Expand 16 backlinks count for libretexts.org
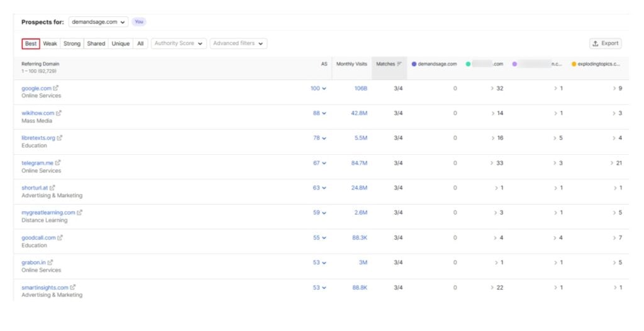Viewport: 644px width, 331px height. [x=497, y=138]
